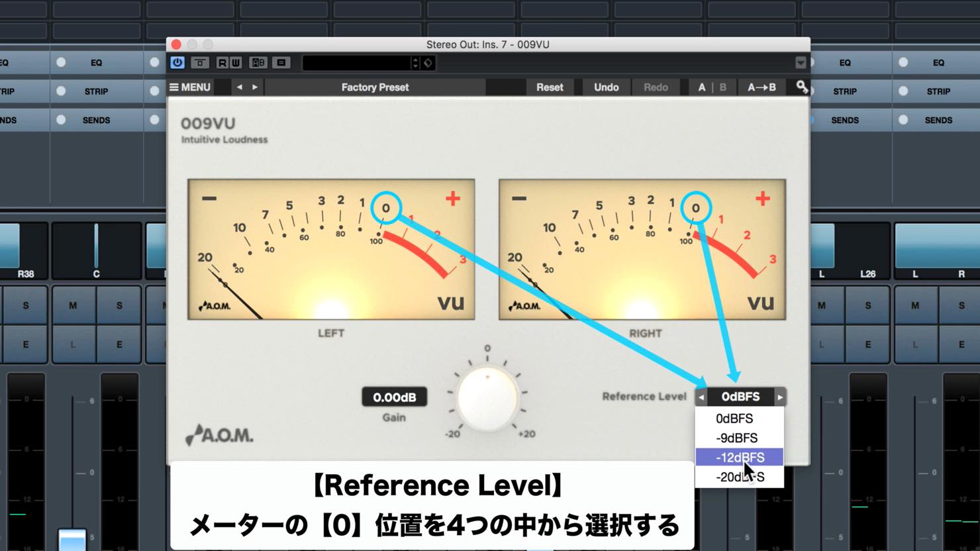Click the diamond icon beside the preset field
The height and width of the screenshot is (551, 980).
428,63
